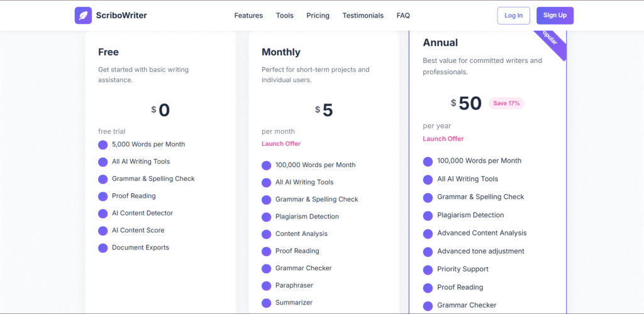The width and height of the screenshot is (644, 314).
Task: Click bullet icon beside Monthly plan's Summarizer
Action: click(267, 303)
